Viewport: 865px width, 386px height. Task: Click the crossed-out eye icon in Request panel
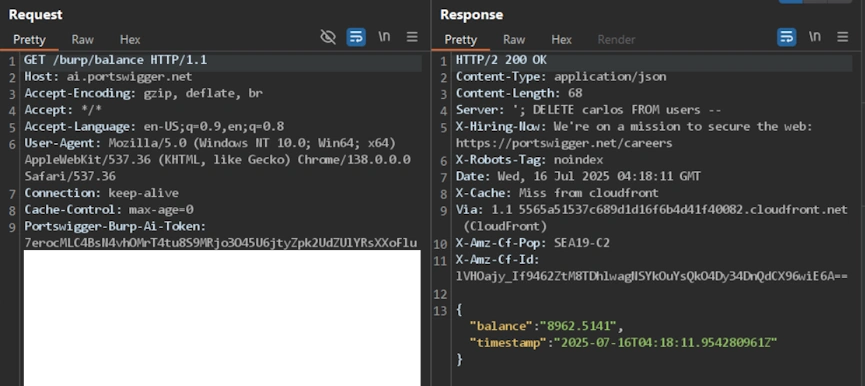coord(328,37)
